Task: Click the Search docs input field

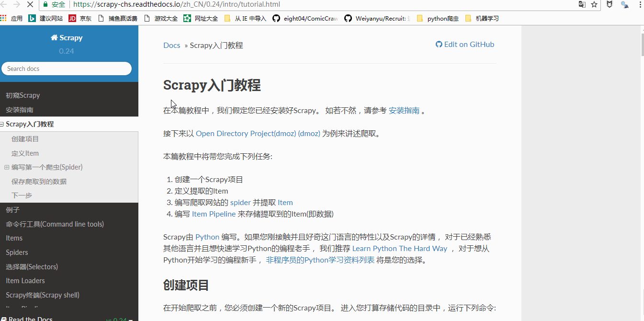Action: click(67, 69)
